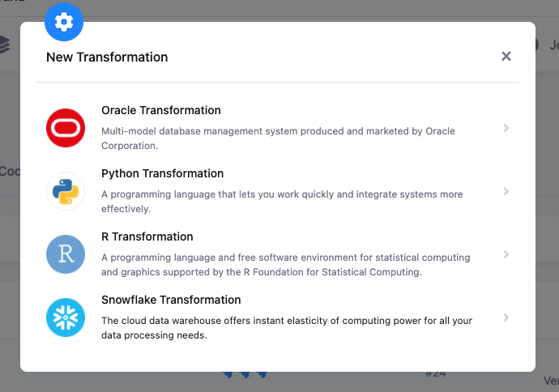Close the New Transformation dialog

pyautogui.click(x=506, y=56)
